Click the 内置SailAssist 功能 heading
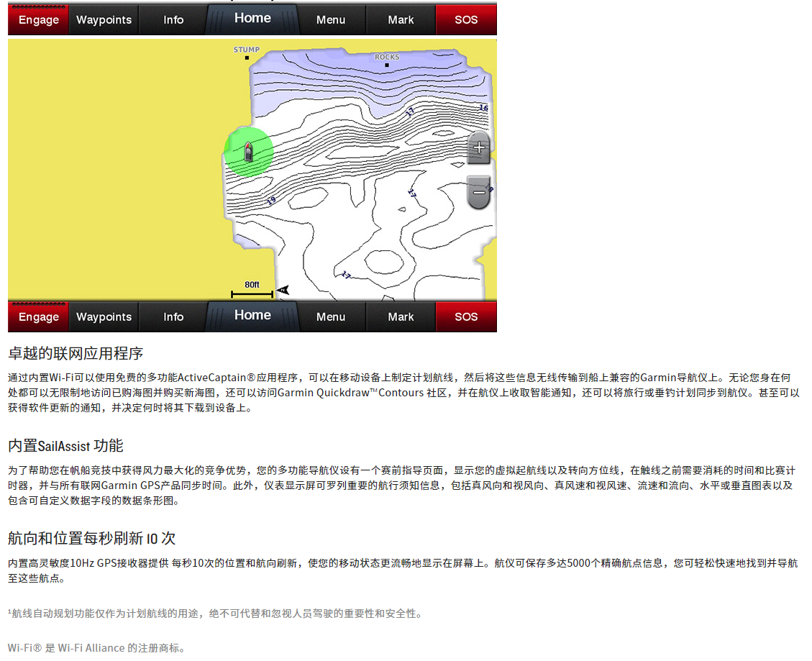Viewport: 812px width, 661px height. tap(65, 446)
